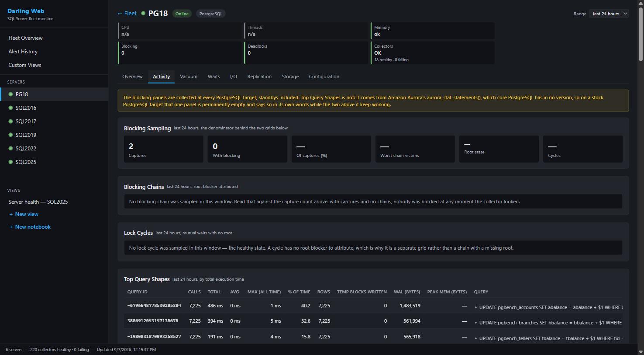Screen dimensions: 644x355
Task: Click the CALLS column header
Action: tap(194, 292)
